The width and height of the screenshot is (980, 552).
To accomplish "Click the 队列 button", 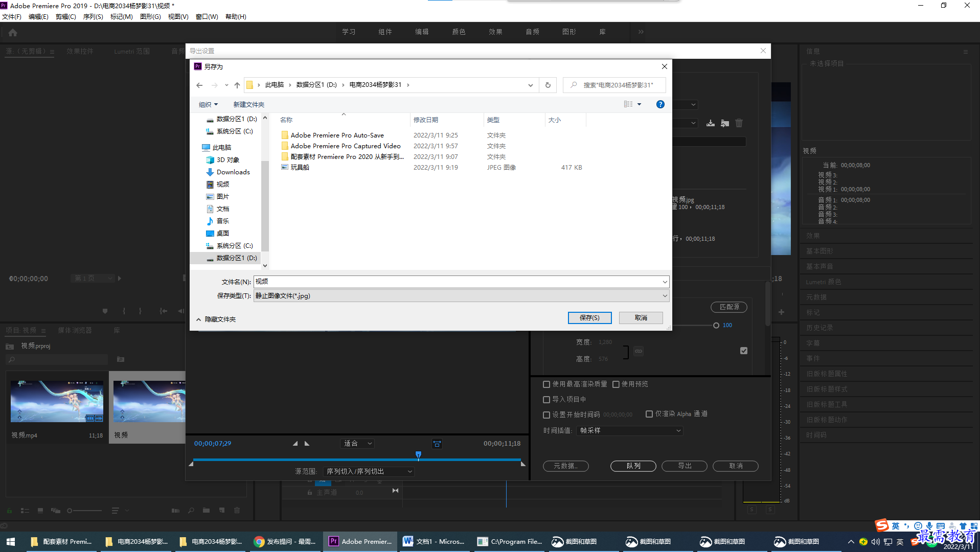I will pos(633,466).
